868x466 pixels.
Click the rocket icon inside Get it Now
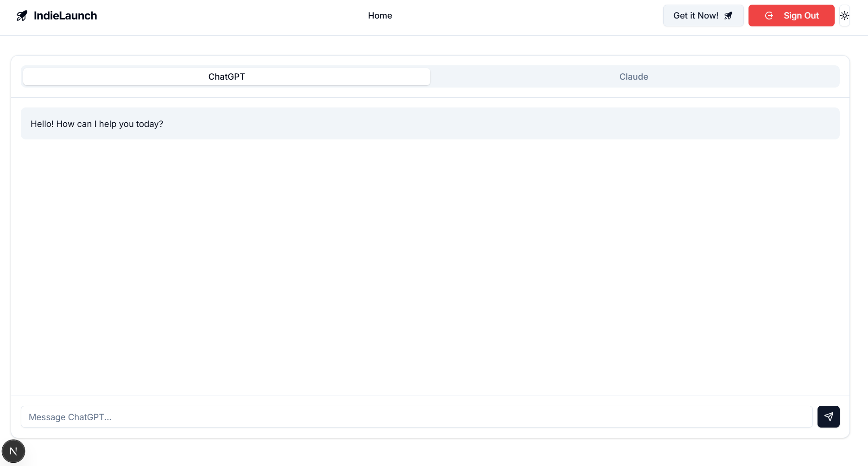[729, 16]
